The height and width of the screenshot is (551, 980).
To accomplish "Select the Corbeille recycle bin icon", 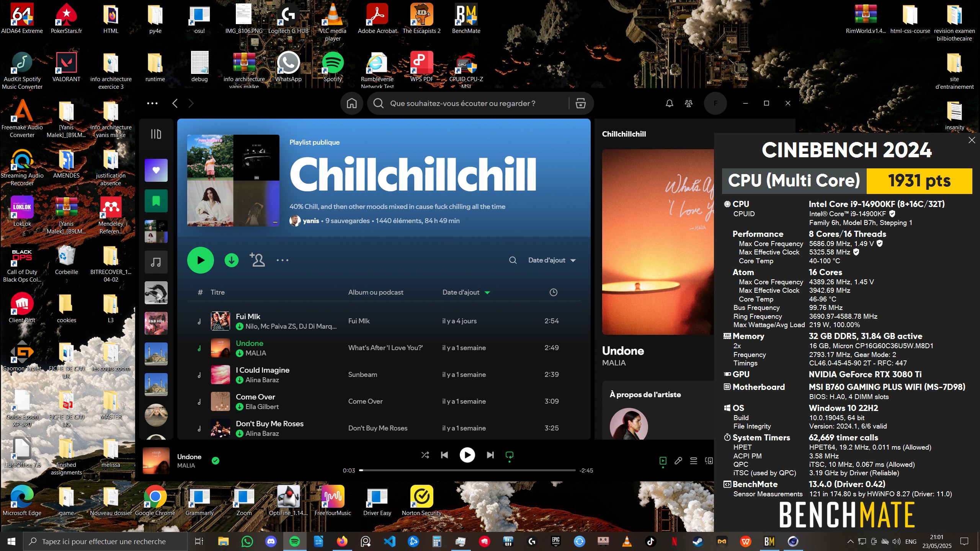I will pos(66,260).
